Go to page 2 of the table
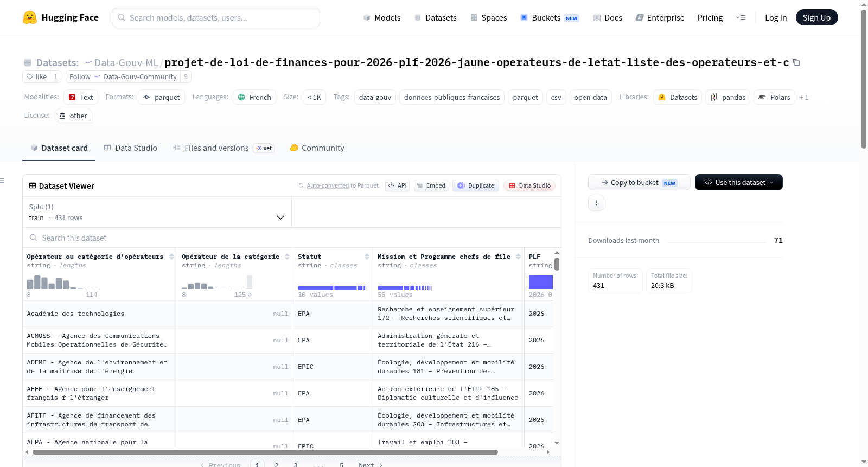Screen dimensions: 868x467 click(277, 465)
